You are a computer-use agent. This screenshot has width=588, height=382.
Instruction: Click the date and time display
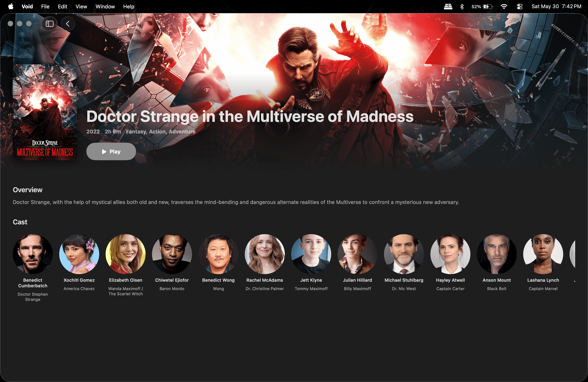point(556,6)
